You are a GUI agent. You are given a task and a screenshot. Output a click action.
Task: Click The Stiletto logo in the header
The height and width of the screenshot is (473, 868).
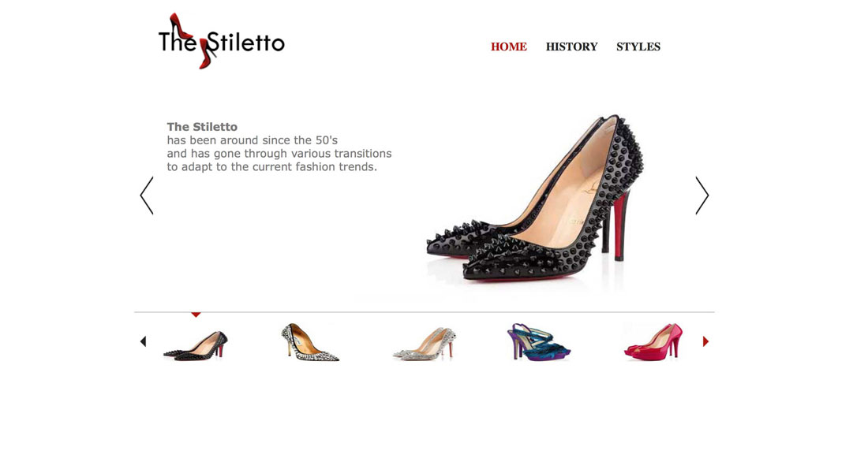222,41
